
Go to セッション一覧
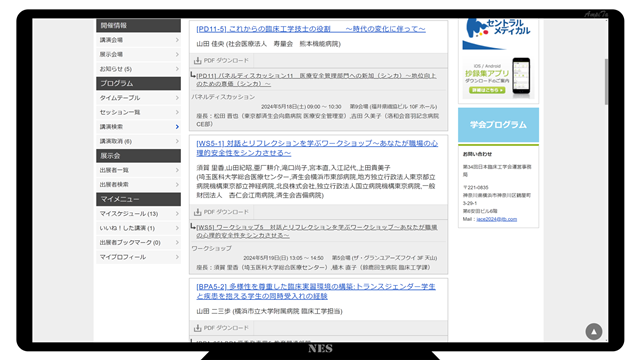tap(138, 112)
